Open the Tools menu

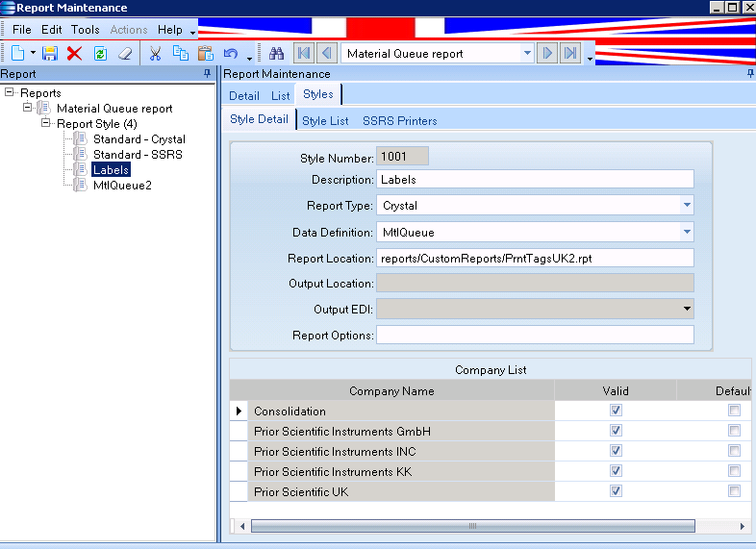(x=86, y=30)
